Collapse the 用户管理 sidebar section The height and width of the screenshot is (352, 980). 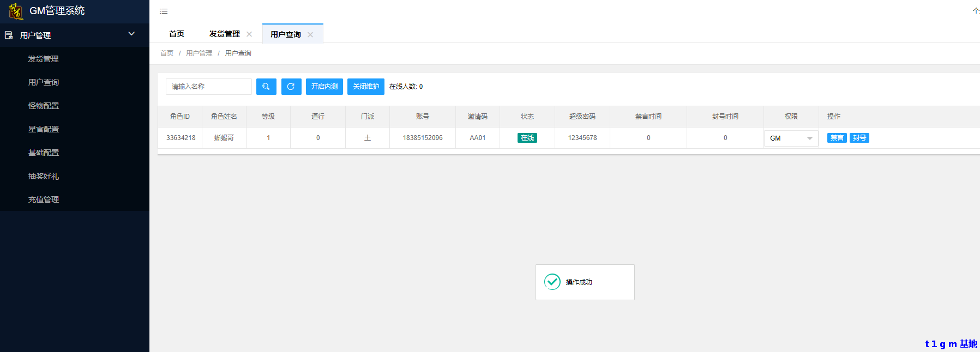(x=131, y=34)
